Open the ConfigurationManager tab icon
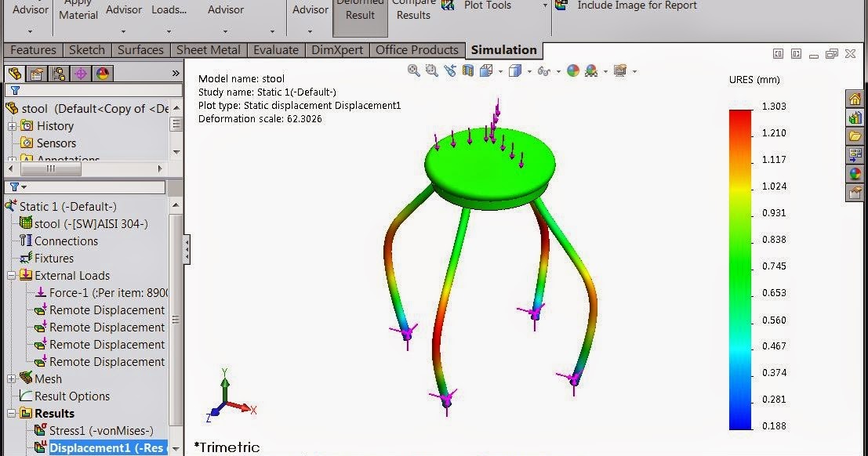 coord(58,73)
